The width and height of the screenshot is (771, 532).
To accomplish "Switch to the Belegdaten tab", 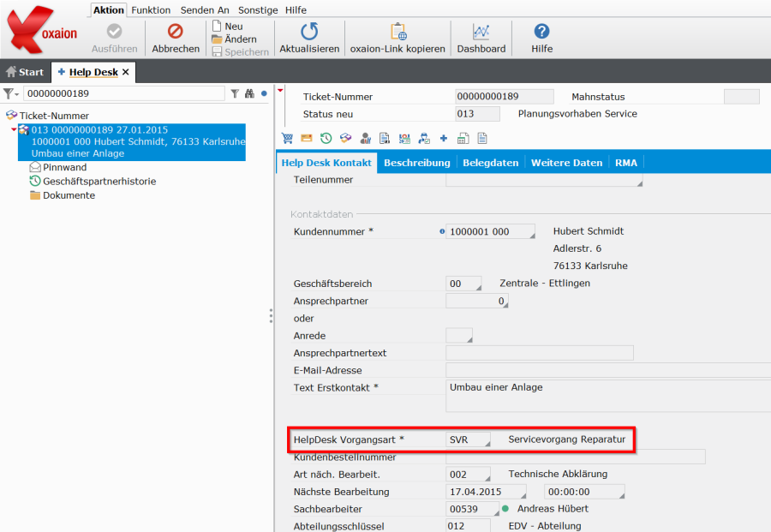I will point(491,163).
